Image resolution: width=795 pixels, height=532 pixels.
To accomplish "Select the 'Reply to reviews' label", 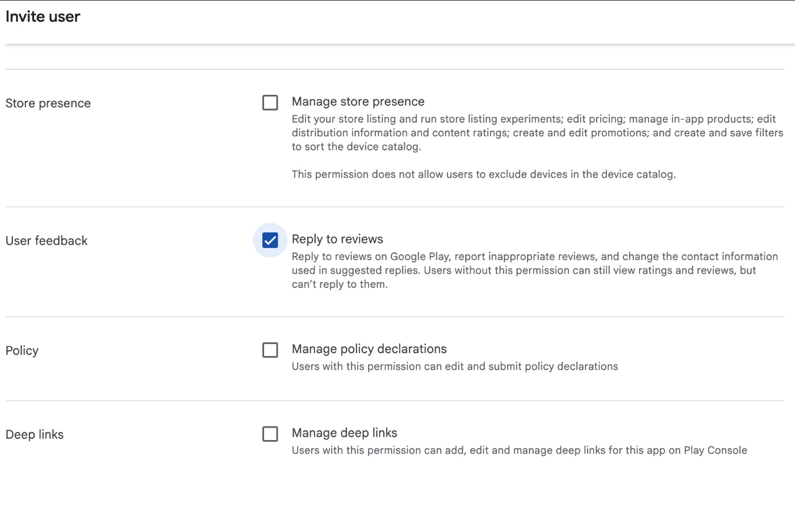I will [x=337, y=239].
